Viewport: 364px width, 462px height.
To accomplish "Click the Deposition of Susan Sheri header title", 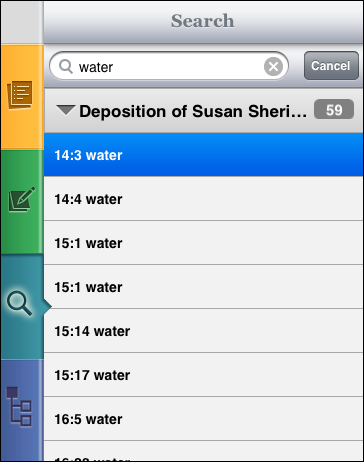I will 193,111.
